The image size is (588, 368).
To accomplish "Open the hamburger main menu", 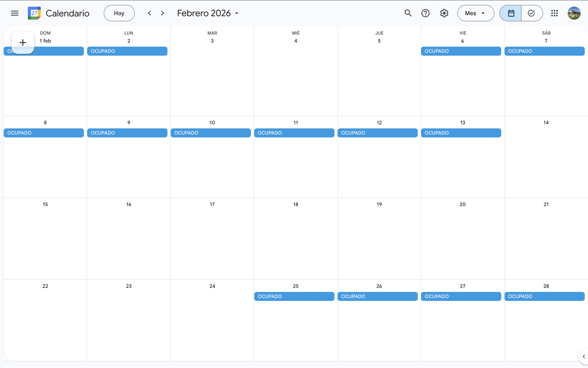I will click(15, 13).
